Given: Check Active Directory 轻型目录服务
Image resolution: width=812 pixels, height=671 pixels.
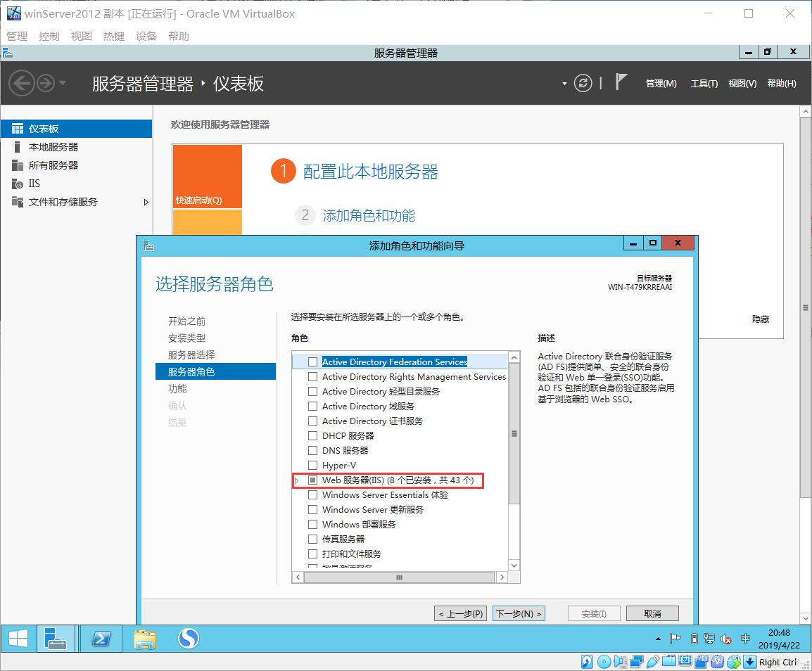Looking at the screenshot, I should 313,391.
